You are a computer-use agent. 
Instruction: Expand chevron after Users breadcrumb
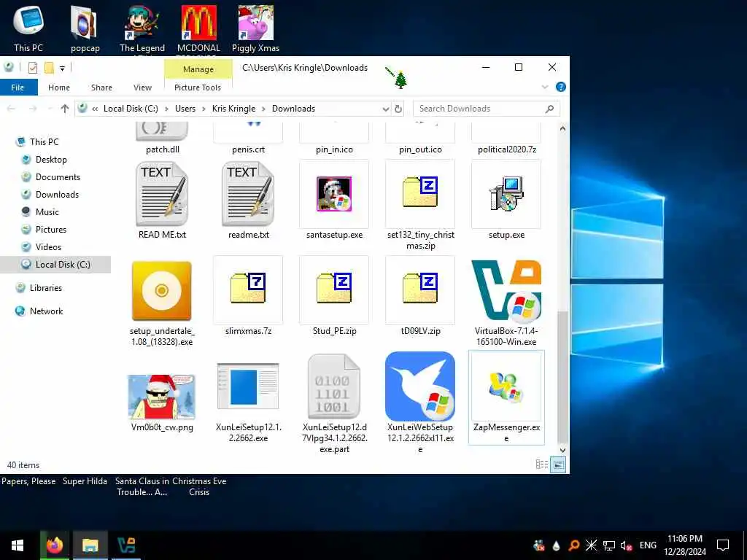click(x=204, y=109)
